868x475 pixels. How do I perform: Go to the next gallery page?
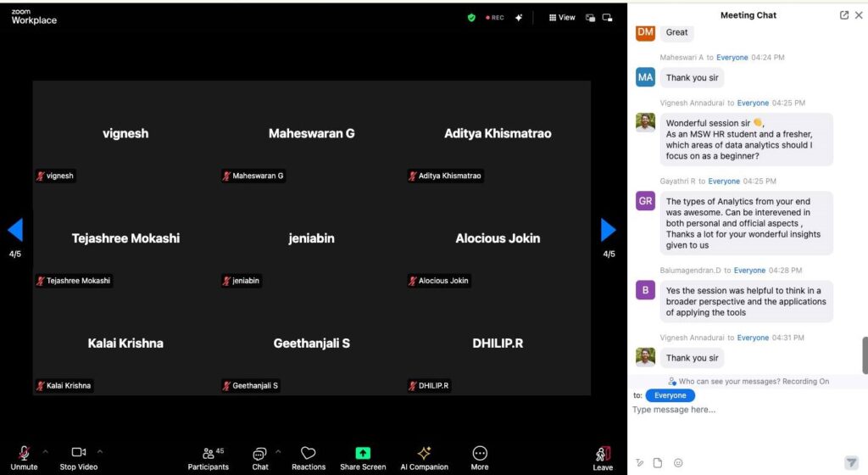point(608,230)
